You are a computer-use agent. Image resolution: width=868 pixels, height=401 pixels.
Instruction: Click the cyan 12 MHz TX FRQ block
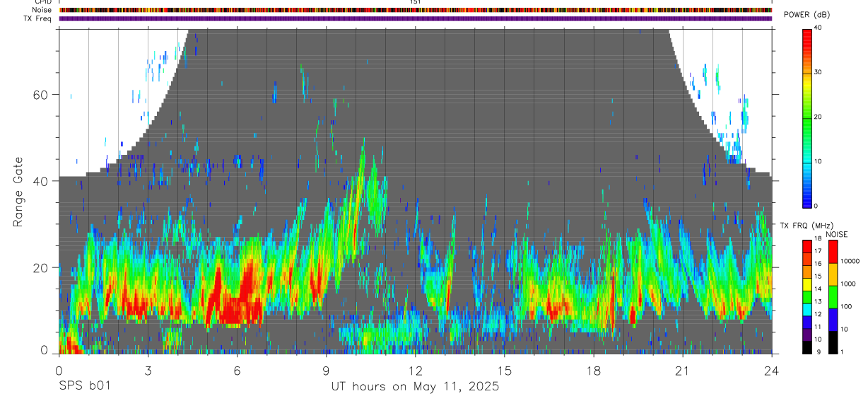point(807,310)
